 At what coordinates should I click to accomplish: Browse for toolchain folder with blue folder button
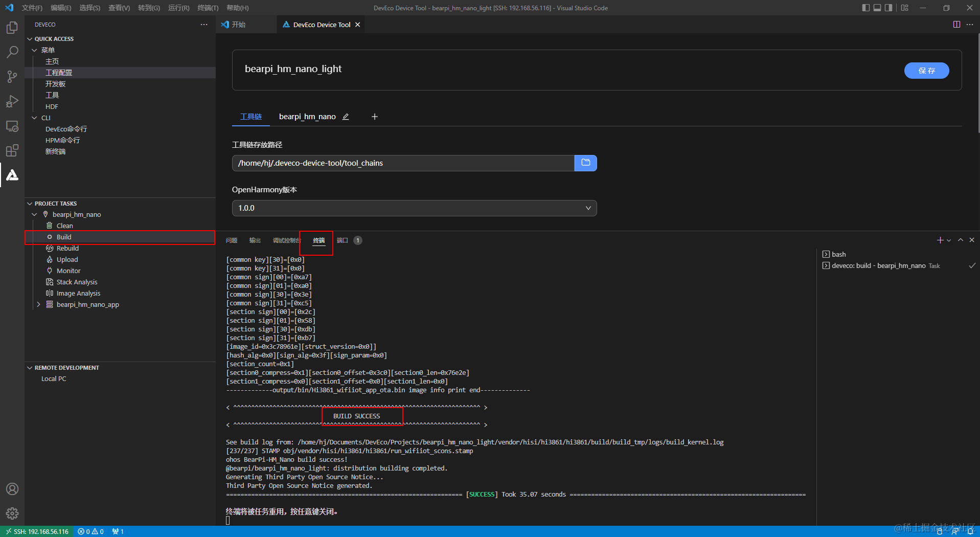click(x=586, y=163)
